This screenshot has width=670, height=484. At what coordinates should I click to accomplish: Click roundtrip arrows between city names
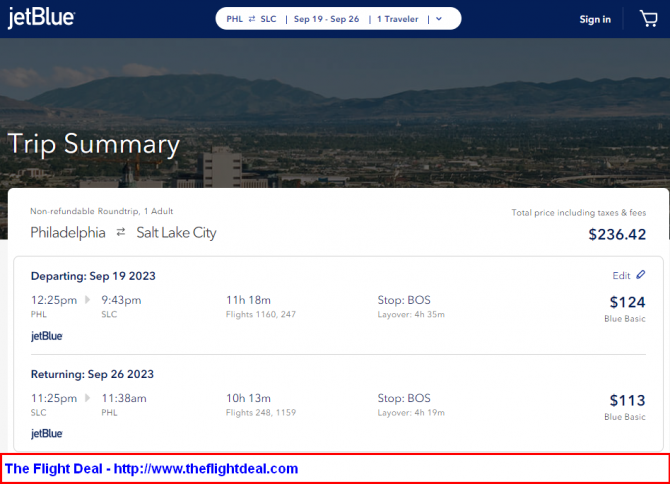[x=121, y=232]
